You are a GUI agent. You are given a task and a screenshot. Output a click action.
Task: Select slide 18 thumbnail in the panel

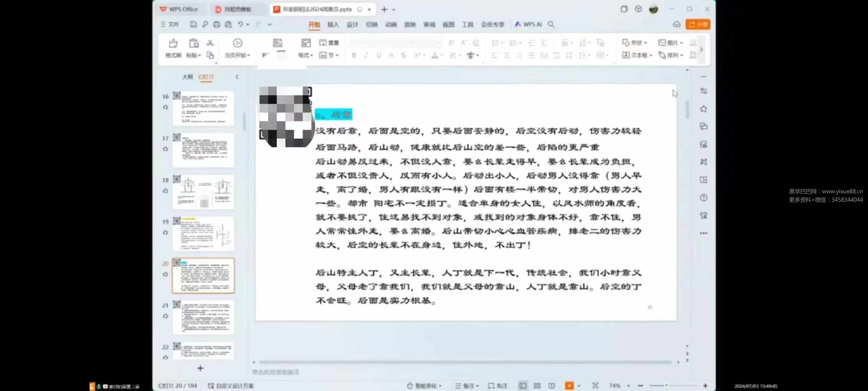[x=203, y=191]
